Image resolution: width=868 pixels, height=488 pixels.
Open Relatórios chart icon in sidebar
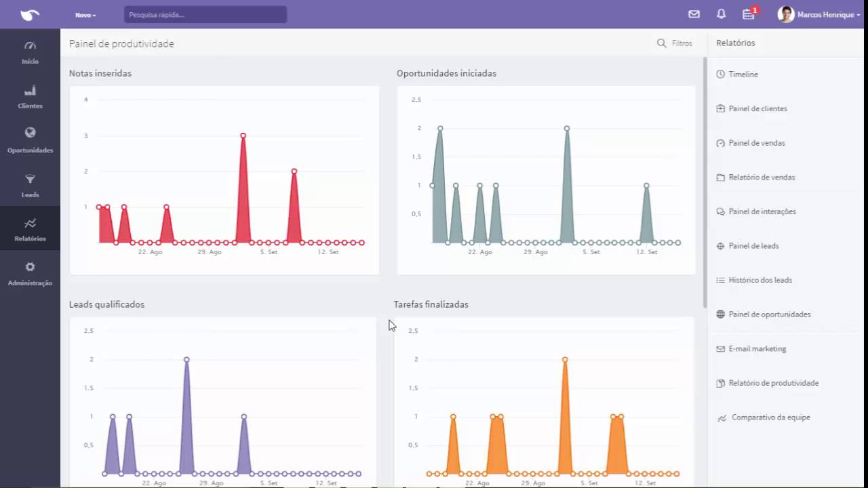[x=30, y=223]
